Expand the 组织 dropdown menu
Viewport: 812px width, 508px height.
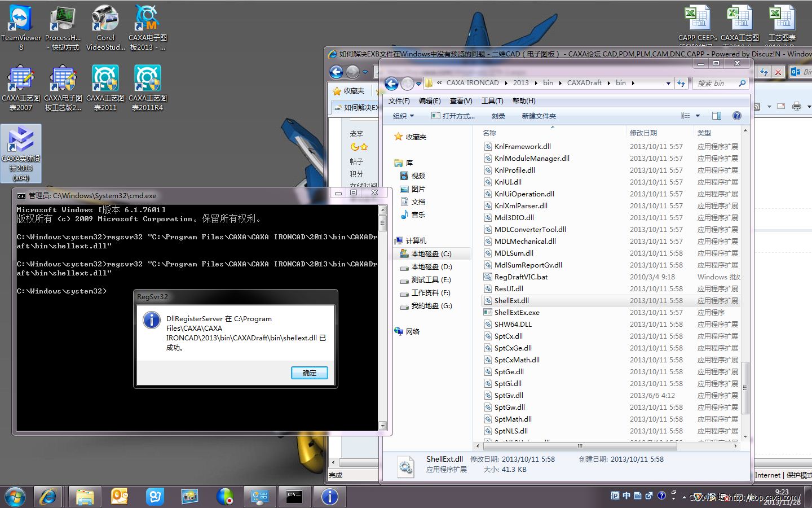point(403,116)
